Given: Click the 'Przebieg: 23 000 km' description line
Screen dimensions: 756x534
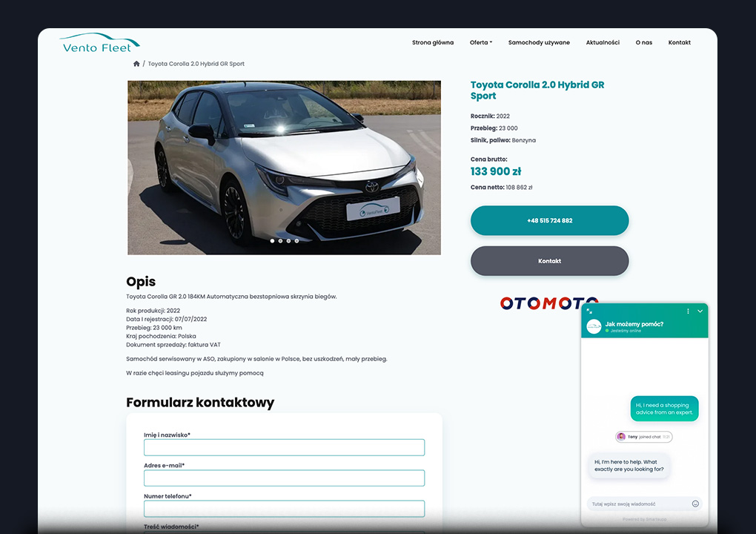Looking at the screenshot, I should [154, 328].
